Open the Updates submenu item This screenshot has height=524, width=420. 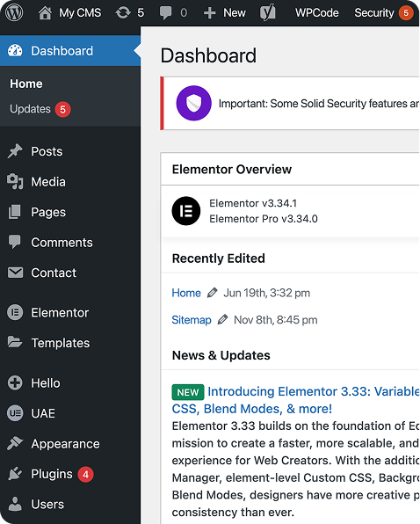tap(30, 109)
